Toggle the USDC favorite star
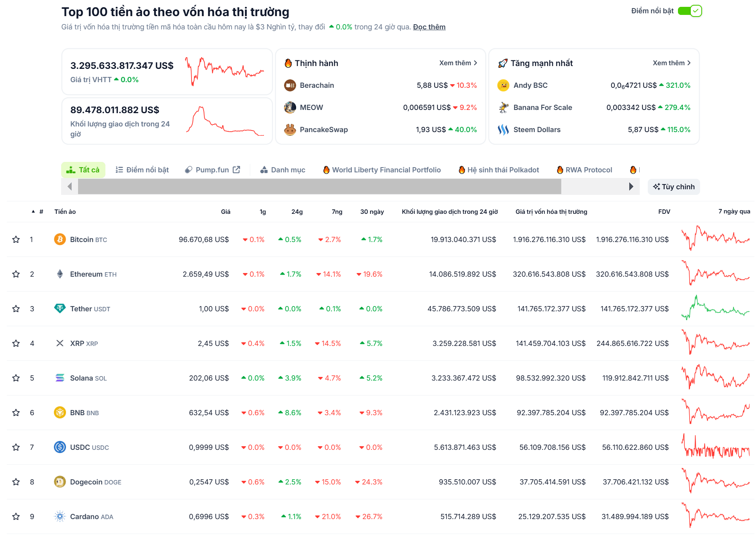The width and height of the screenshot is (756, 536). 16,447
